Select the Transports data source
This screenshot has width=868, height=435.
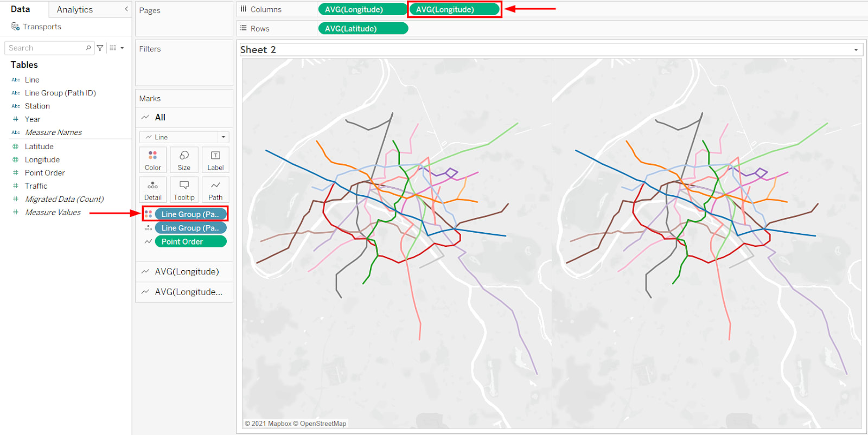(x=42, y=27)
